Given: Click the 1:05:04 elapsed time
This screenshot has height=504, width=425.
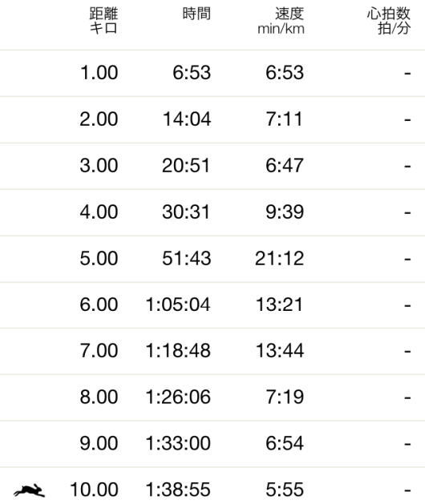Looking at the screenshot, I should pos(178,304).
